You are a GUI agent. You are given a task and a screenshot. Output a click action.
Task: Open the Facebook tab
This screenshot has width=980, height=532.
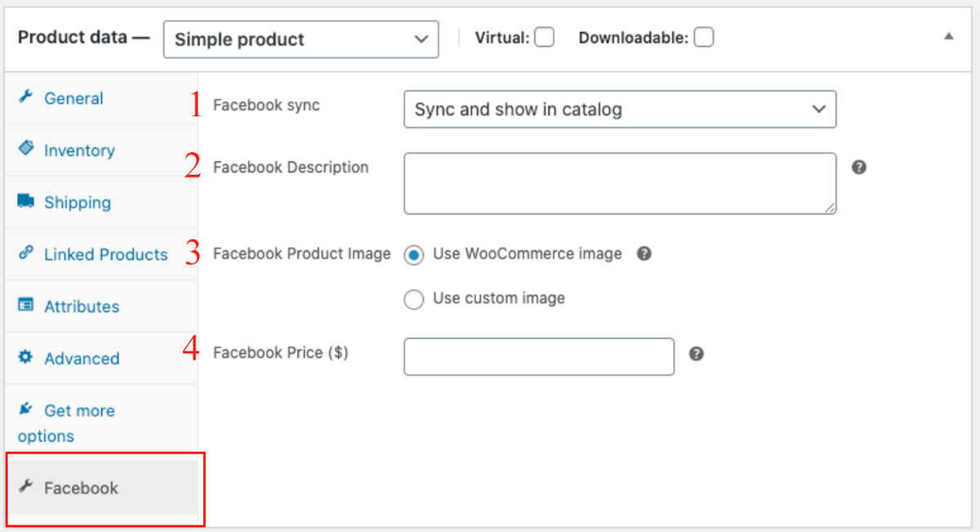tap(101, 488)
